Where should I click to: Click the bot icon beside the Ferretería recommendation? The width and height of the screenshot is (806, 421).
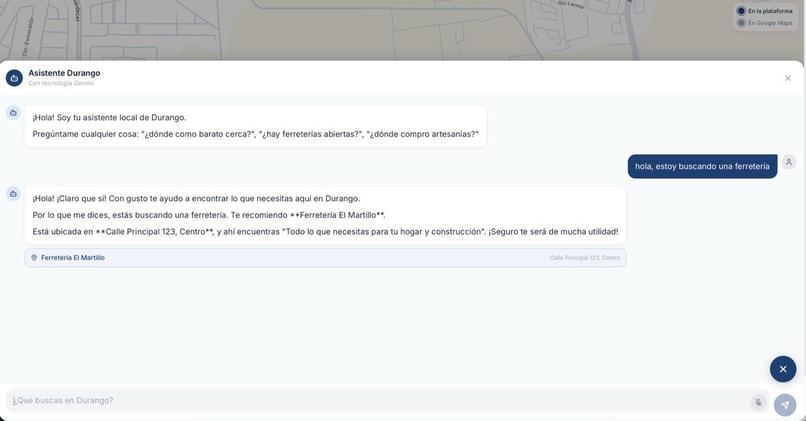(x=13, y=194)
